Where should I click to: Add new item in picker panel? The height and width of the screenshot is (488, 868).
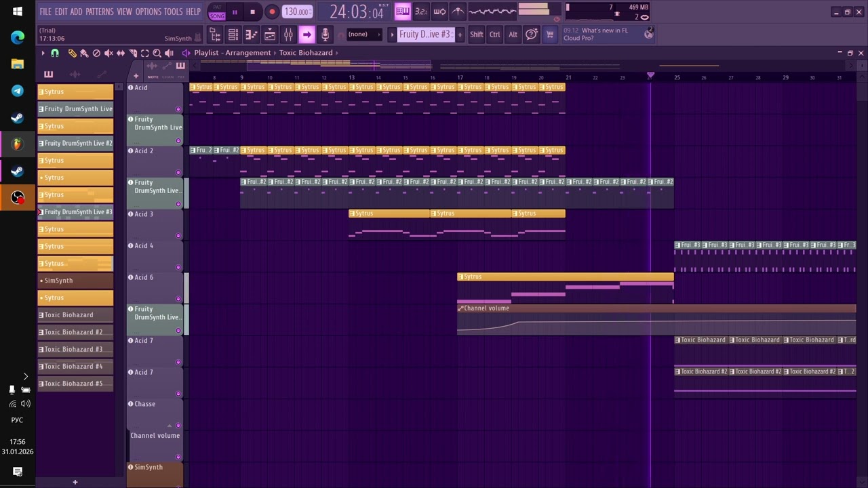75,482
